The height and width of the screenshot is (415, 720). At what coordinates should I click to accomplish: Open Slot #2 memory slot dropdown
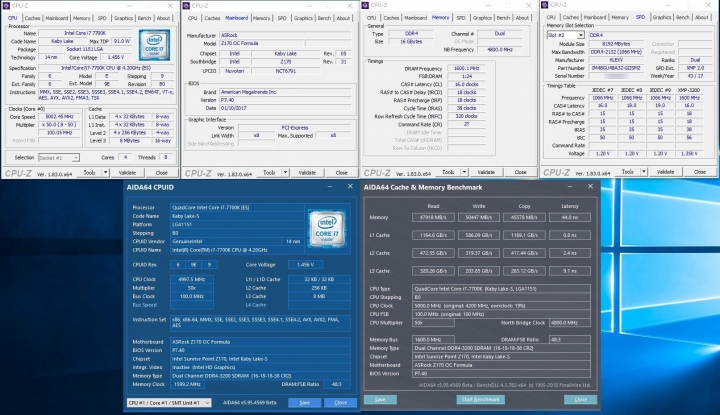565,35
